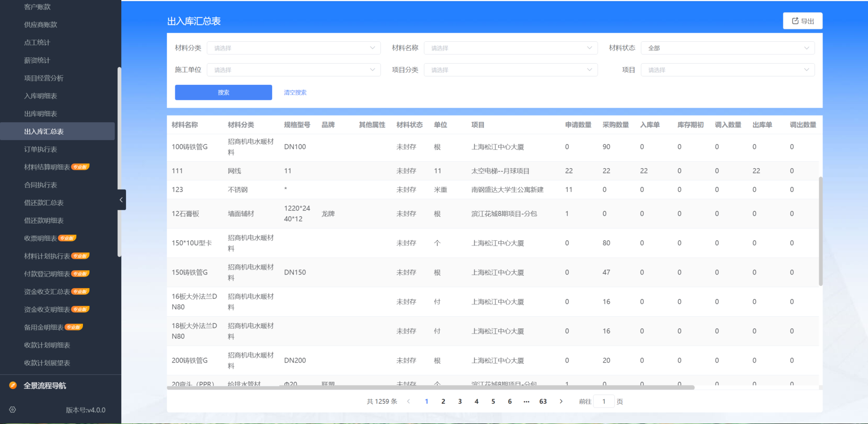
Task: Open 订单执行表 from the sidebar
Action: tap(41, 149)
